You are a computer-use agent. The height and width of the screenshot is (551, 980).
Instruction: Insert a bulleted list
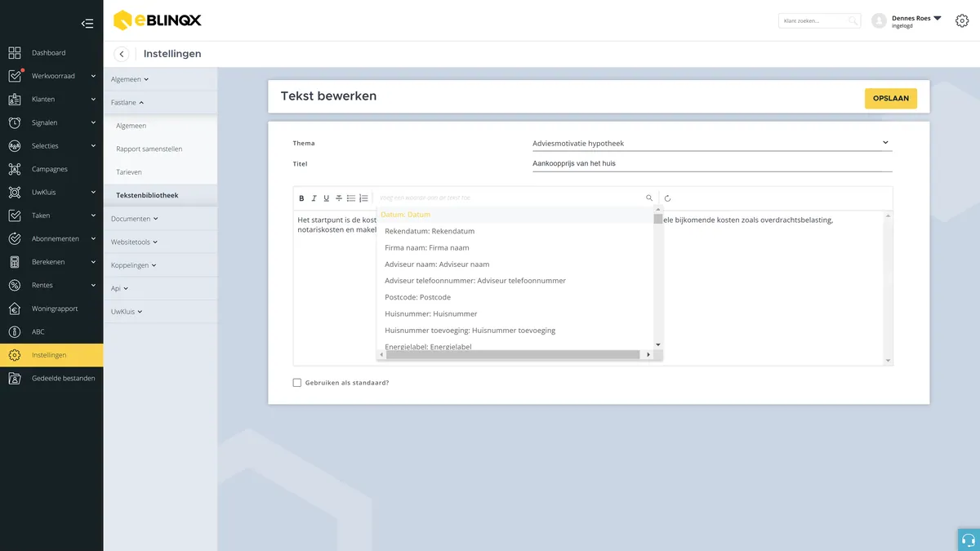pyautogui.click(x=351, y=198)
